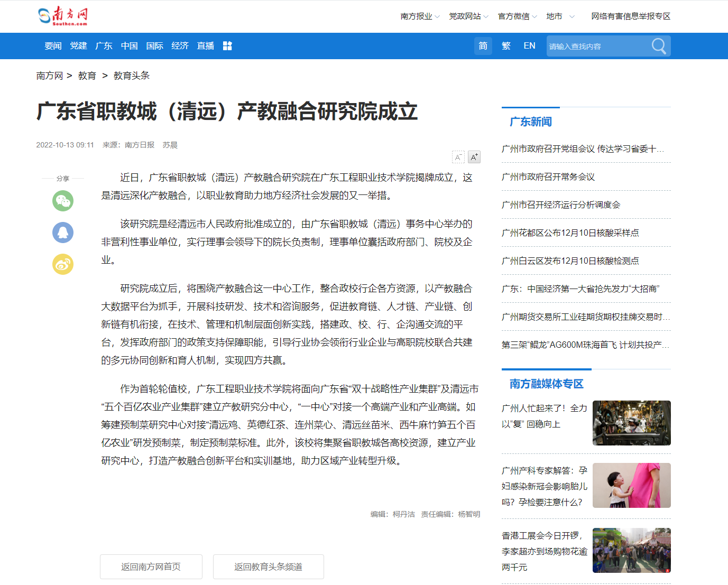
Task: Share article via Weibo icon
Action: 63,264
